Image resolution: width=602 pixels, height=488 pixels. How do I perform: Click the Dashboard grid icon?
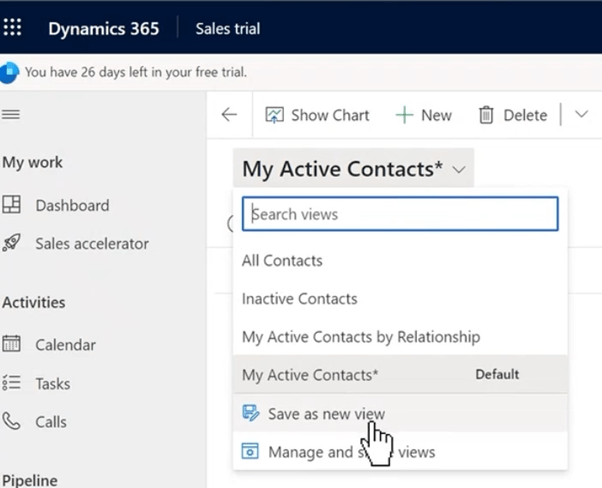11,204
